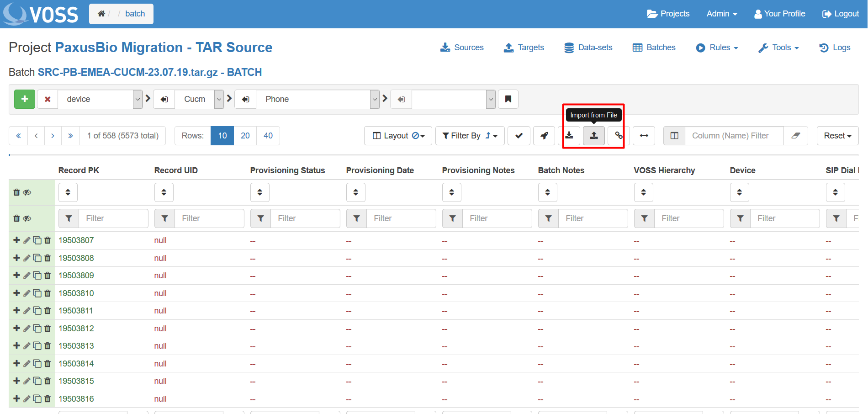Open the Batches menu item
The image size is (868, 414).
tap(654, 48)
